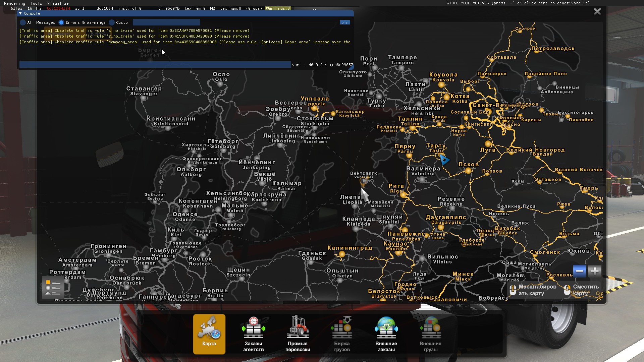Image resolution: width=644 pixels, height=362 pixels.
Task: Click the Даугавпилс city marker dot
Action: (x=441, y=228)
